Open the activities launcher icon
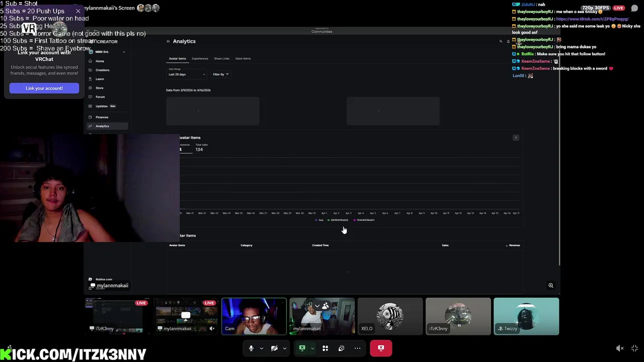This screenshot has width=644, height=362. point(325,348)
